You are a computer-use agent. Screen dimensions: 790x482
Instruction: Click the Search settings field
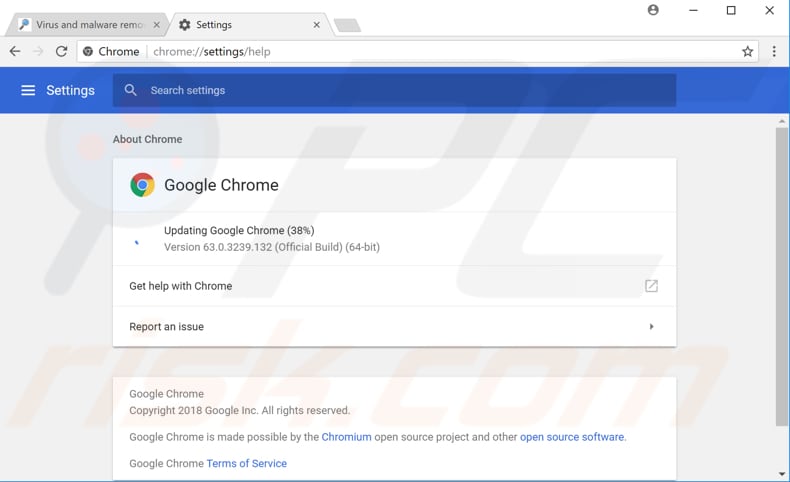(x=394, y=90)
